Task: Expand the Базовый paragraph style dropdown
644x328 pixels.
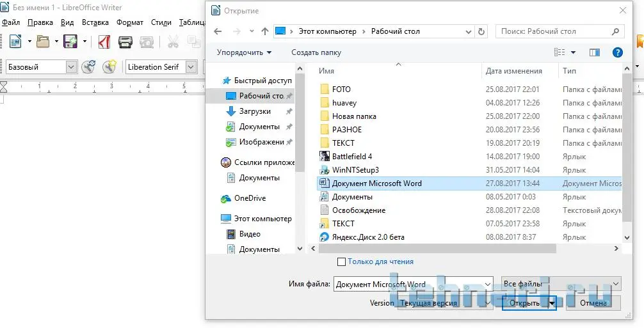Action: tap(71, 67)
